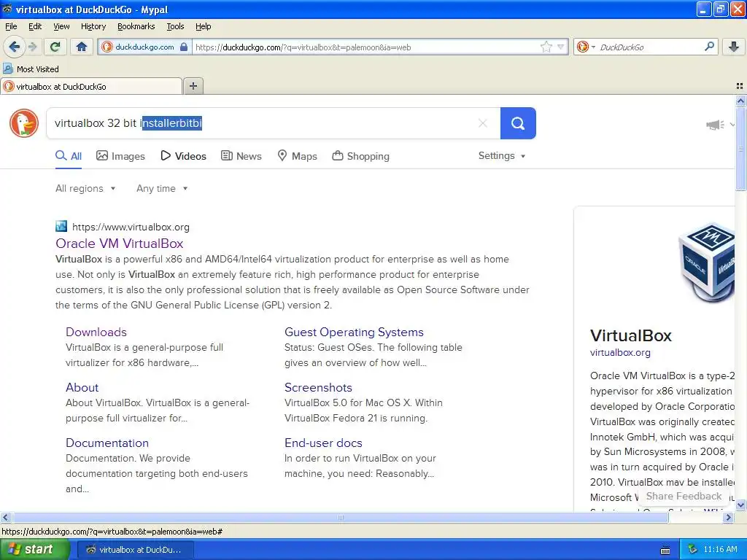The height and width of the screenshot is (560, 747).
Task: Choose search engine from DuckDuckGo dropdown
Action: pos(586,47)
